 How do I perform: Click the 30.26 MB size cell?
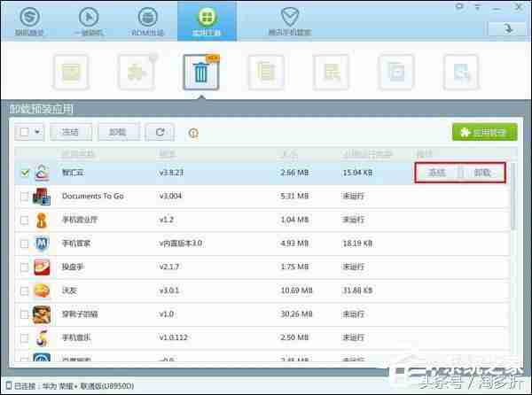point(296,314)
